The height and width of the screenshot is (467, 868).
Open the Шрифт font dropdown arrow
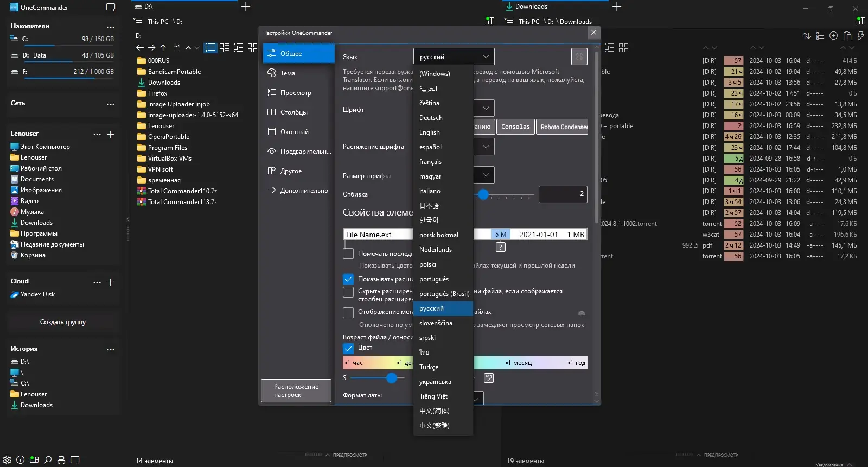point(486,108)
